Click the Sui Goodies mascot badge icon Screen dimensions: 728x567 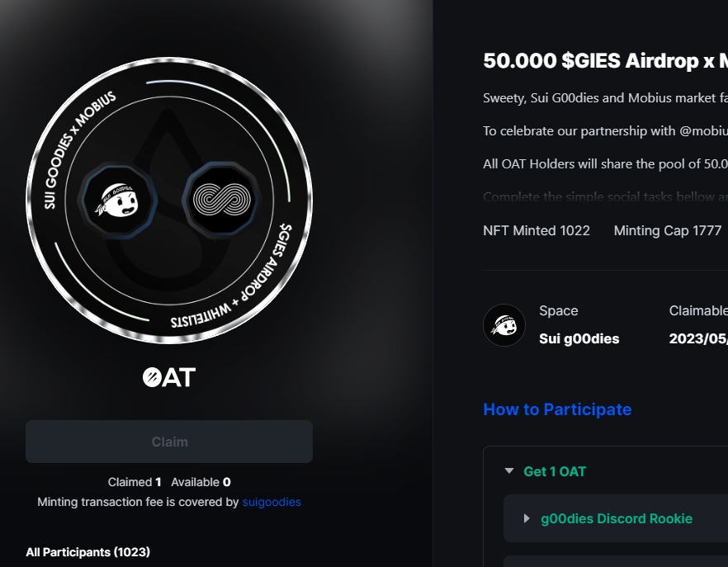tap(119, 201)
